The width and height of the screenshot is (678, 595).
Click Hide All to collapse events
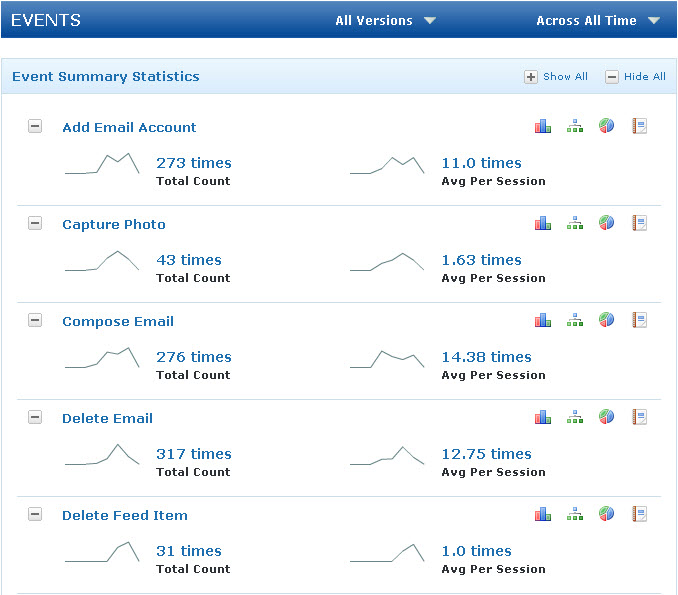pos(636,77)
